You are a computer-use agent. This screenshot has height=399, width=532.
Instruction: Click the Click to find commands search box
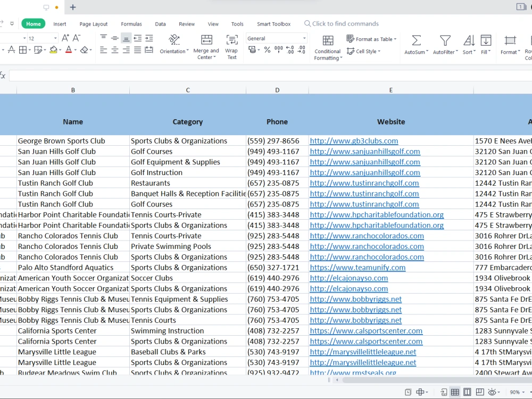[342, 24]
